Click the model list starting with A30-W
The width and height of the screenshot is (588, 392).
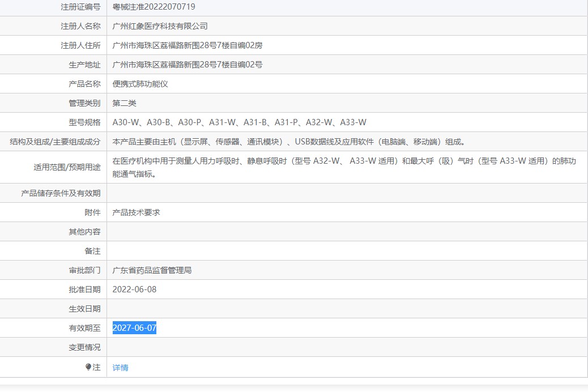pos(239,122)
